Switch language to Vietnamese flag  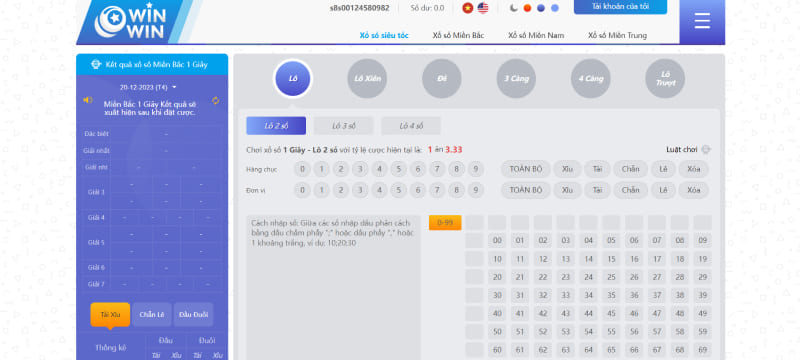[467, 8]
